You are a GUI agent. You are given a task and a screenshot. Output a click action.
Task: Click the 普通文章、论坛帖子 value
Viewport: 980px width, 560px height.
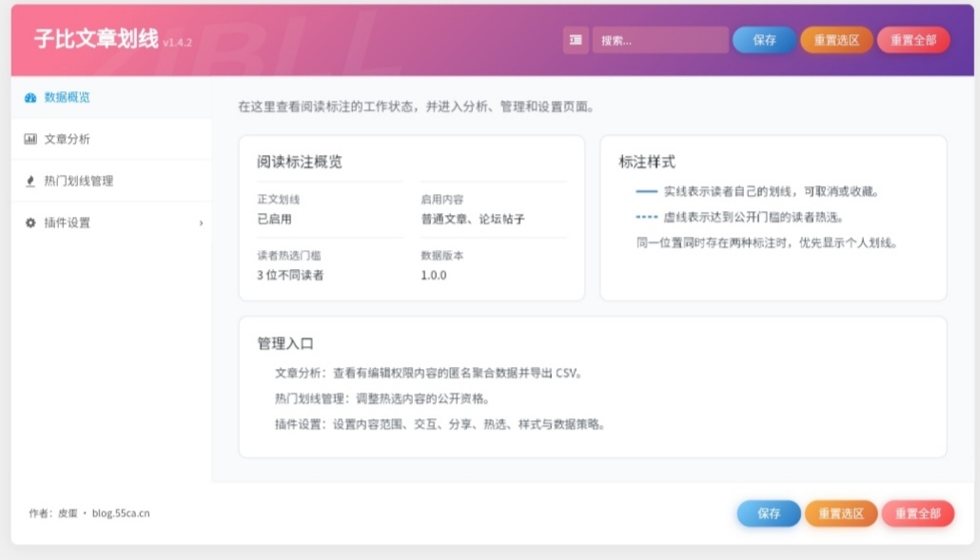(473, 219)
